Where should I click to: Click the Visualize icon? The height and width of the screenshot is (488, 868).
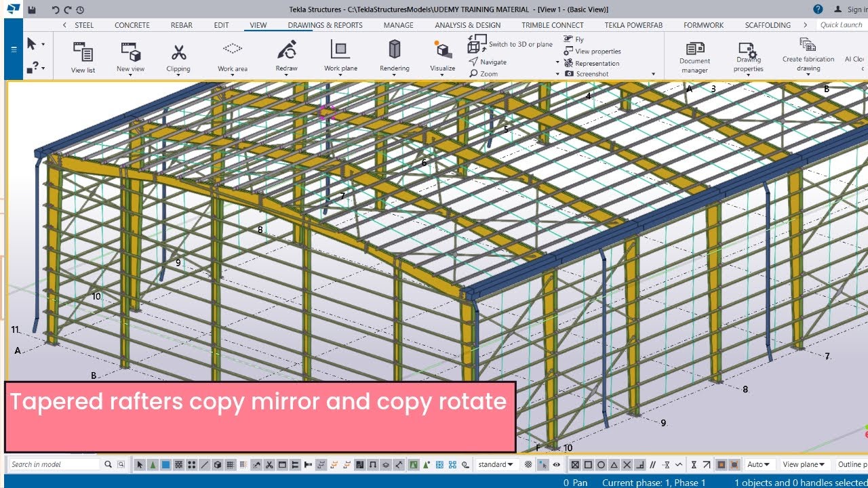(x=443, y=49)
